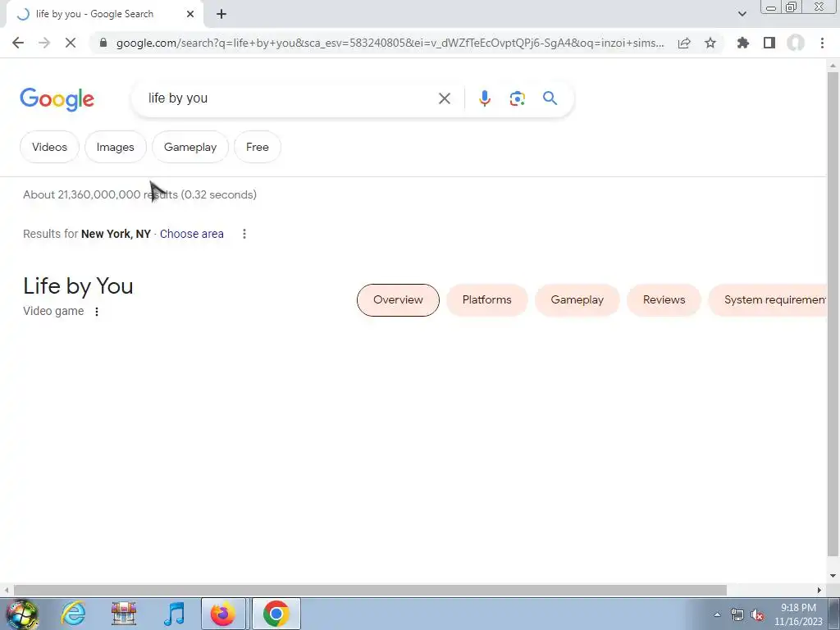Viewport: 840px width, 630px height.
Task: Bookmark this page with the star
Action: click(710, 43)
